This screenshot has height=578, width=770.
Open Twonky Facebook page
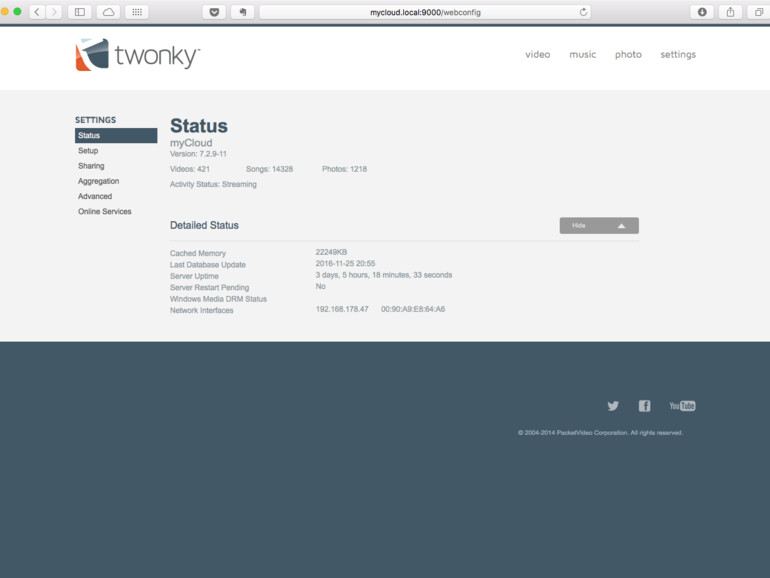tap(644, 406)
